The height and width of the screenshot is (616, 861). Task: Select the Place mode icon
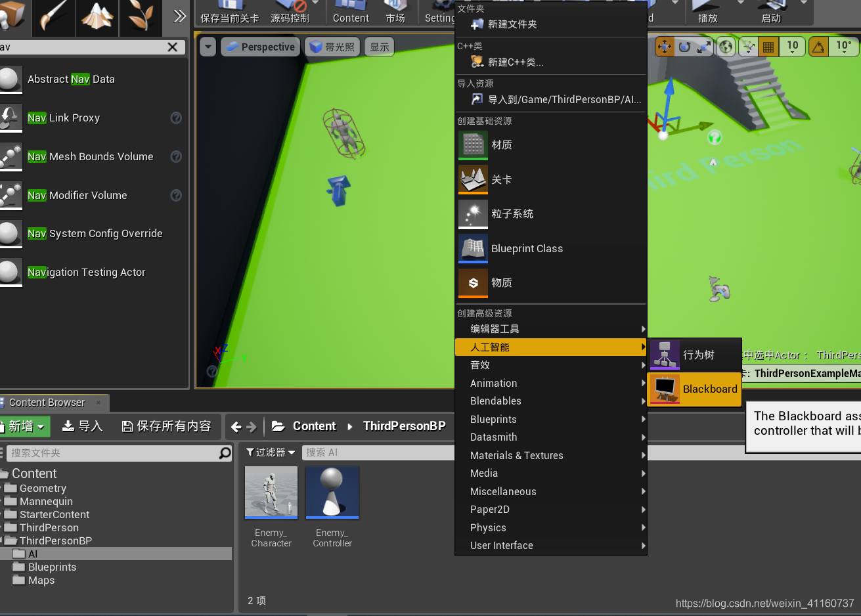(x=13, y=16)
